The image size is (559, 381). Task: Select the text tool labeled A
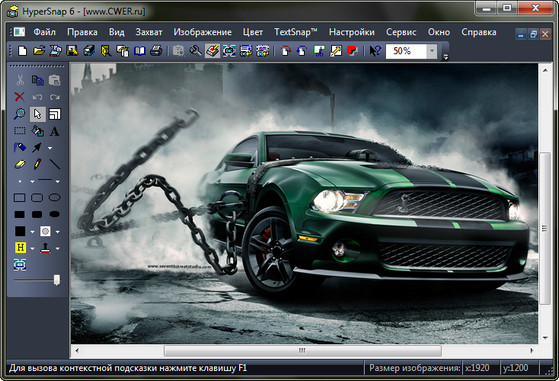coord(54,131)
